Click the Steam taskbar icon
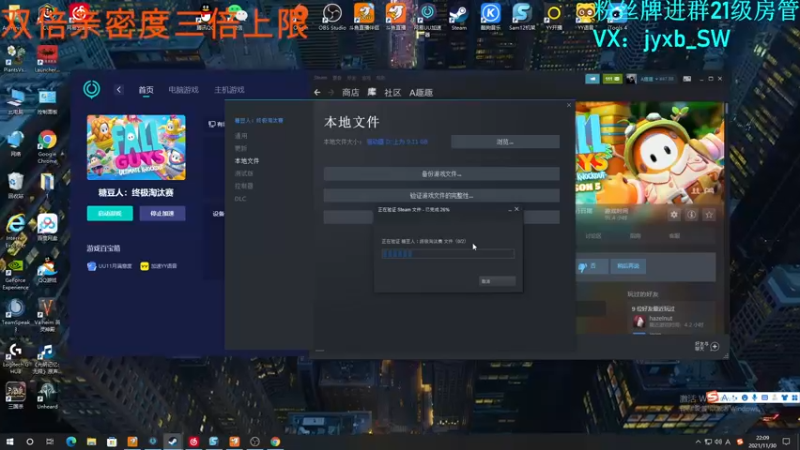 (173, 441)
